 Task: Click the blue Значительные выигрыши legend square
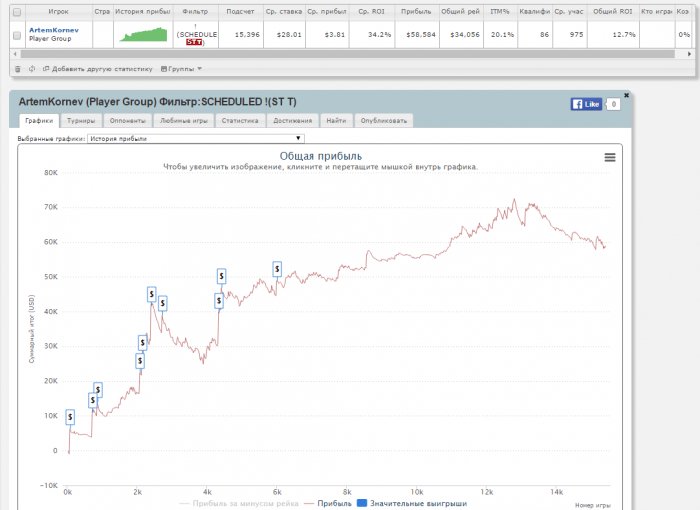[x=362, y=503]
